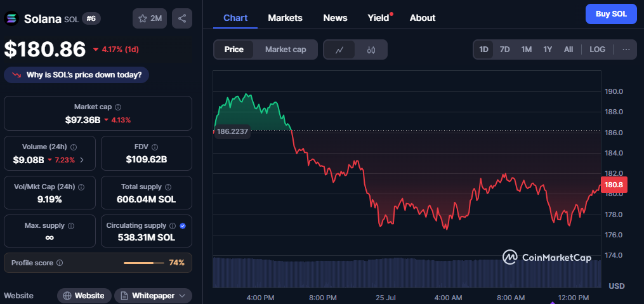Expand Volume (24h) details chevron
The width and height of the screenshot is (644, 304).
click(82, 160)
